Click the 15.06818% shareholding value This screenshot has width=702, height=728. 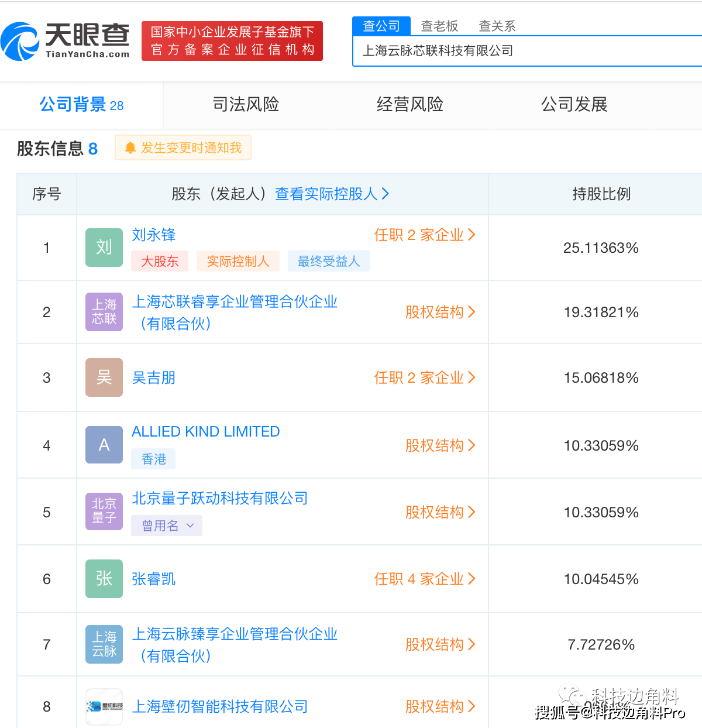[x=601, y=377]
